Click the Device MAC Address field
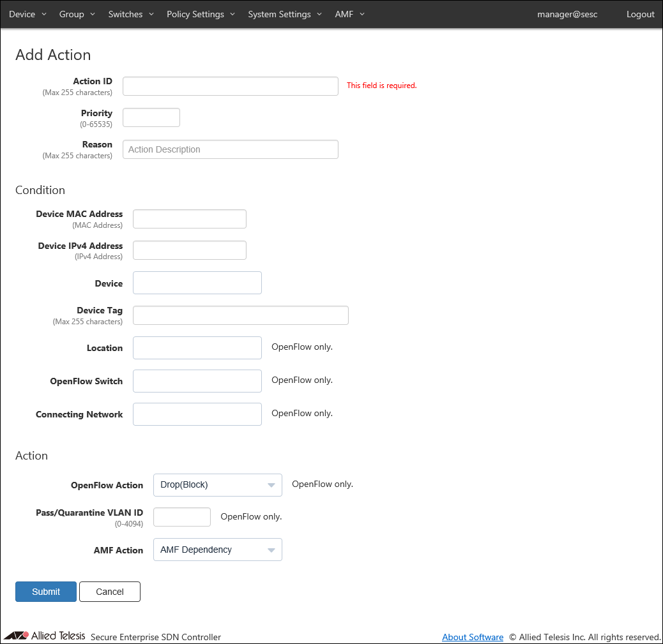The image size is (663, 644). pyautogui.click(x=190, y=219)
